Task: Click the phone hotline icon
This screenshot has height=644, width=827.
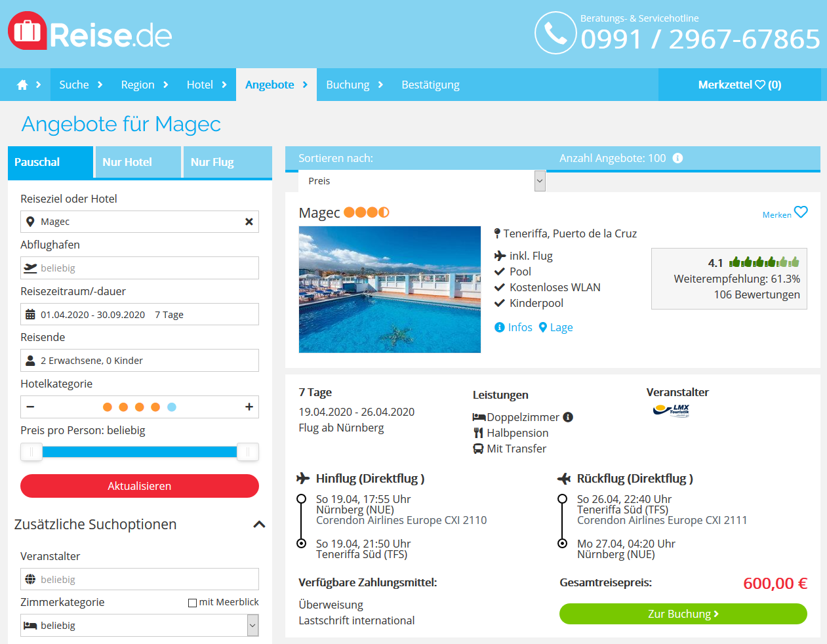Action: [555, 33]
